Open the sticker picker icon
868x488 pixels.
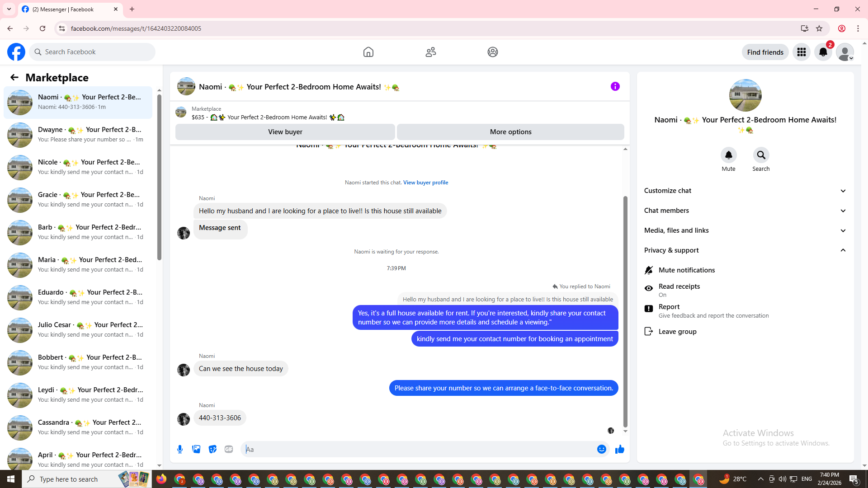212,449
